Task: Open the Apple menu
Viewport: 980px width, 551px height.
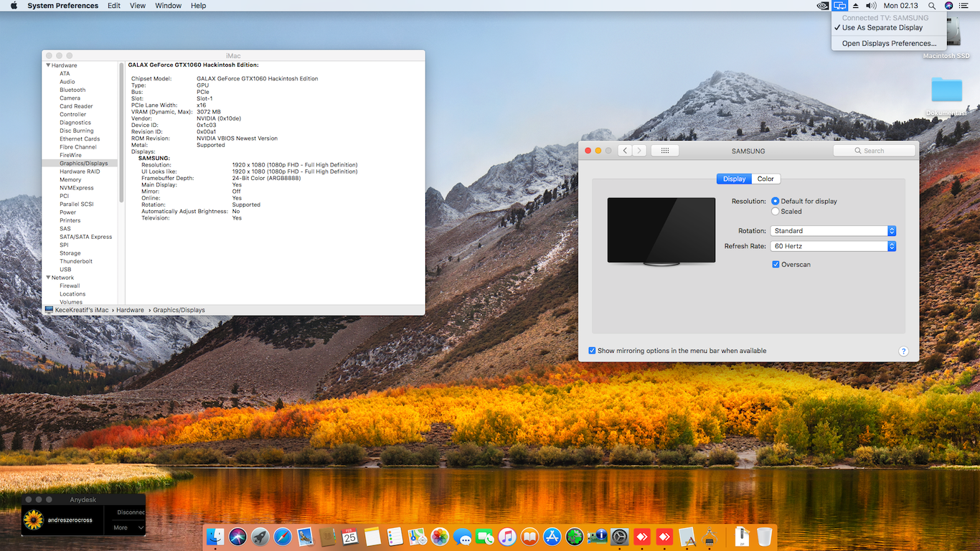Action: pyautogui.click(x=13, y=6)
